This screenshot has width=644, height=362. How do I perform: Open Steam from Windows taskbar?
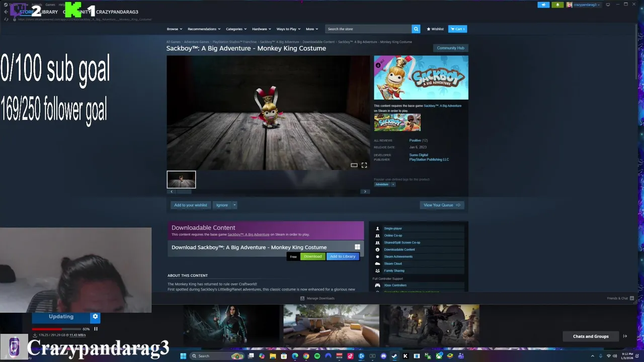point(394,356)
